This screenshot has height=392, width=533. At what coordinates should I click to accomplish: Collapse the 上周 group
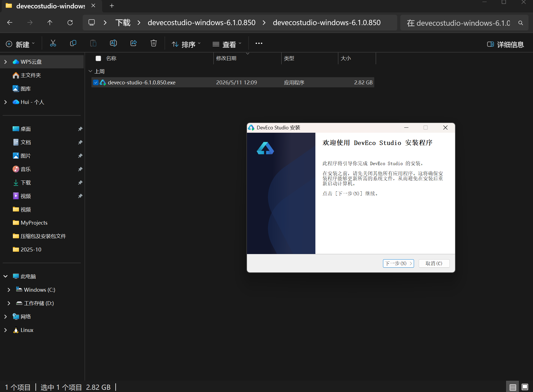click(90, 71)
